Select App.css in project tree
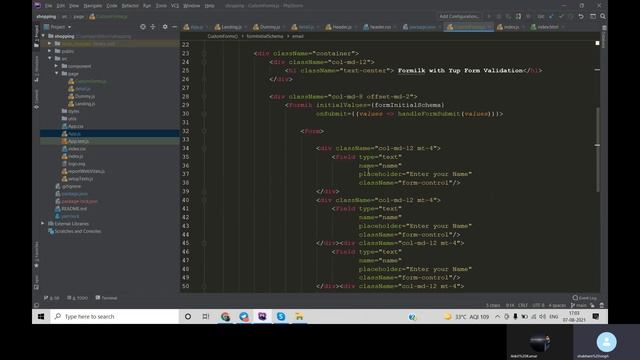The image size is (640, 360). (x=76, y=126)
